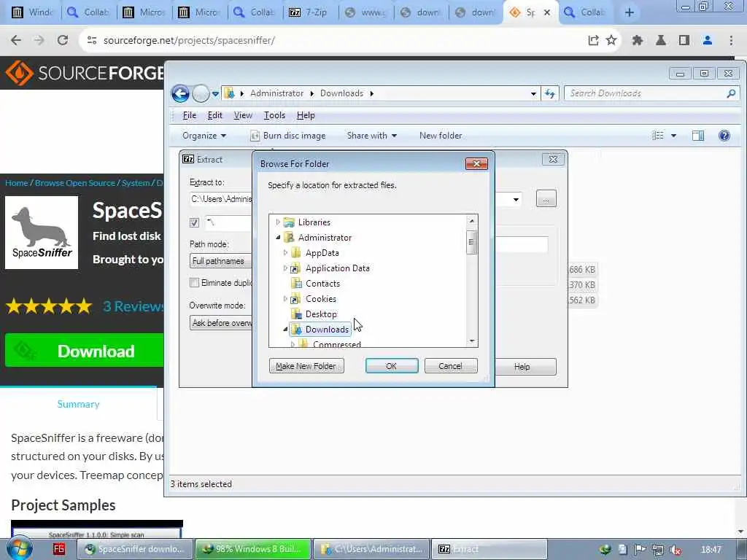Open the File menu in Explorer
The width and height of the screenshot is (747, 560).
(x=190, y=115)
